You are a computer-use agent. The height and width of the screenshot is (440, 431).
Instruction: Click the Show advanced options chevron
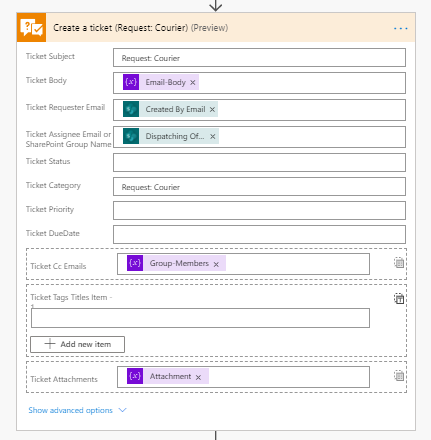tap(122, 410)
